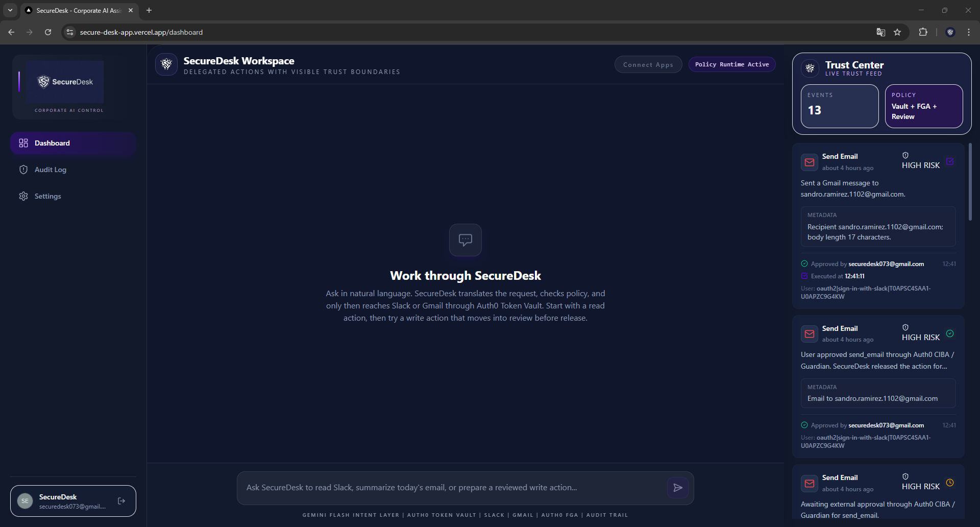Screen dimensions: 980x527
Task: Click the Dashboard grid icon
Action: [x=23, y=143]
